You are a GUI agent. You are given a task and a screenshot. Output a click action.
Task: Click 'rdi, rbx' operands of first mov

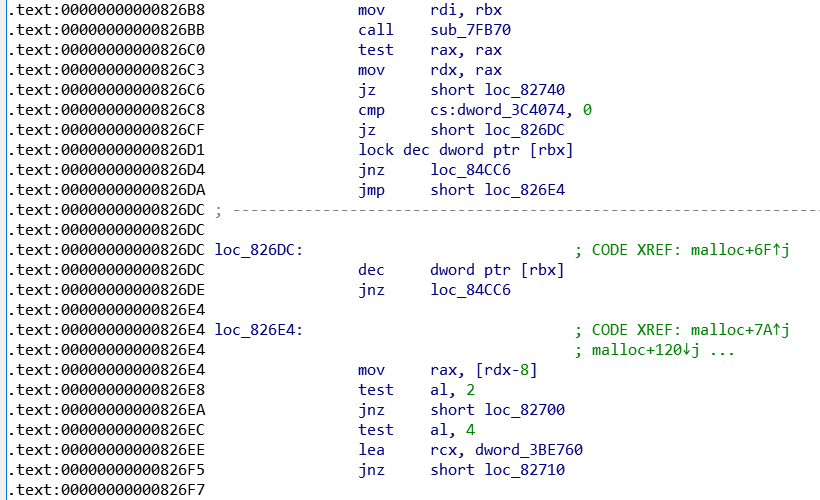[x=466, y=10]
